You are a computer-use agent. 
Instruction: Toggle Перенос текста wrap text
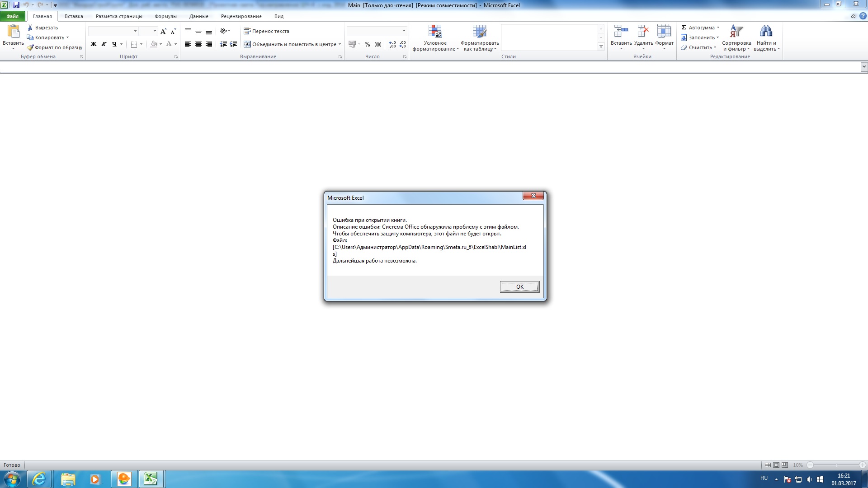coord(267,31)
